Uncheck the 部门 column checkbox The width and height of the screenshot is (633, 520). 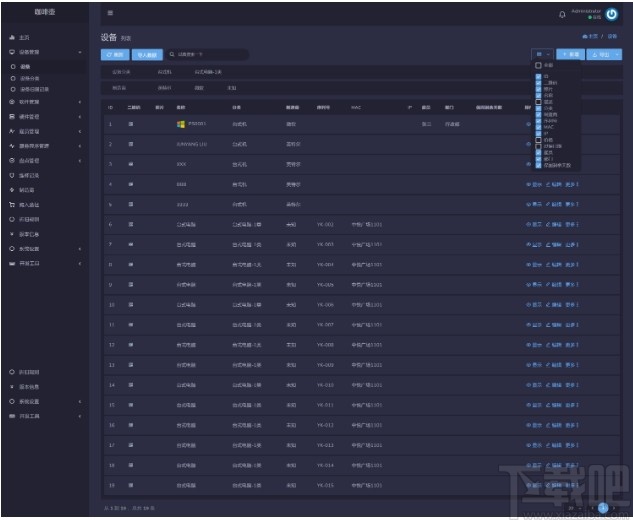point(538,159)
